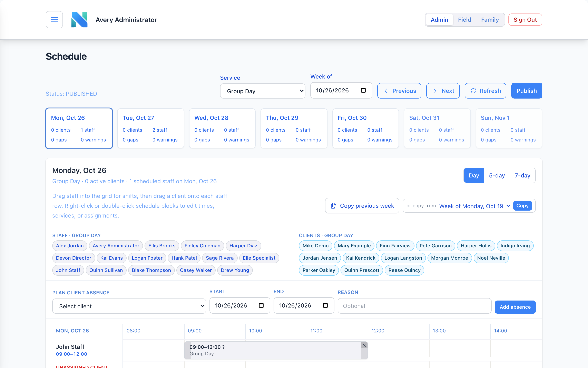Publish the schedule
Screen dimensions: 588x368
tap(527, 91)
